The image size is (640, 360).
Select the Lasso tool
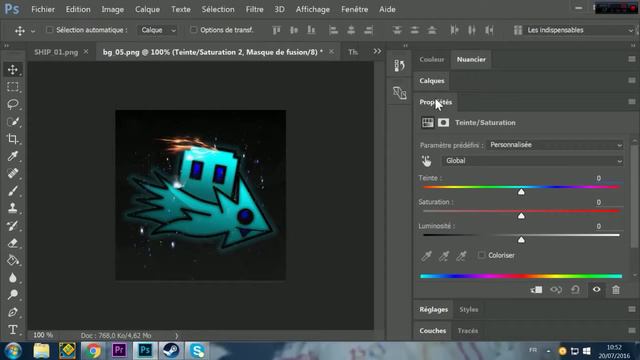[x=13, y=104]
